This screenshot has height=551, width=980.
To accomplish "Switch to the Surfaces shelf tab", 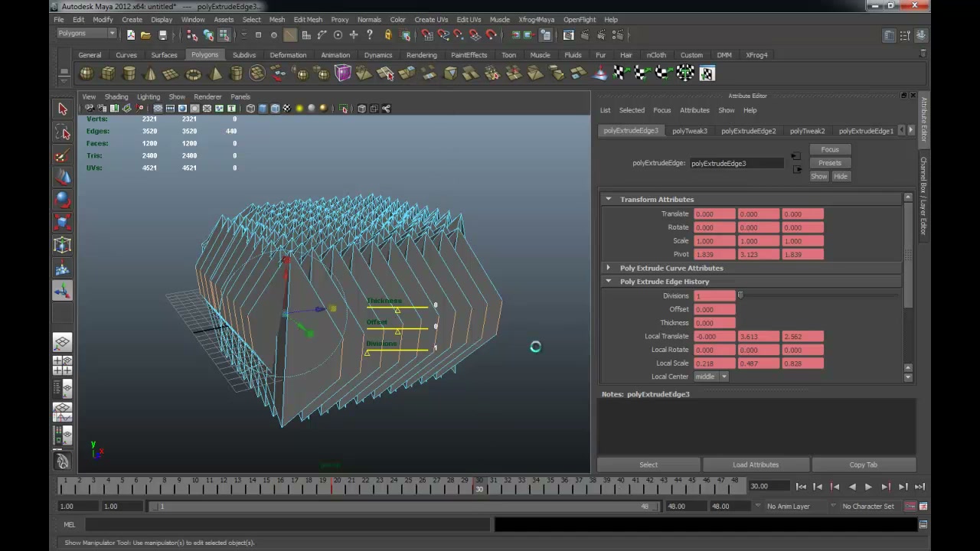I will [164, 55].
